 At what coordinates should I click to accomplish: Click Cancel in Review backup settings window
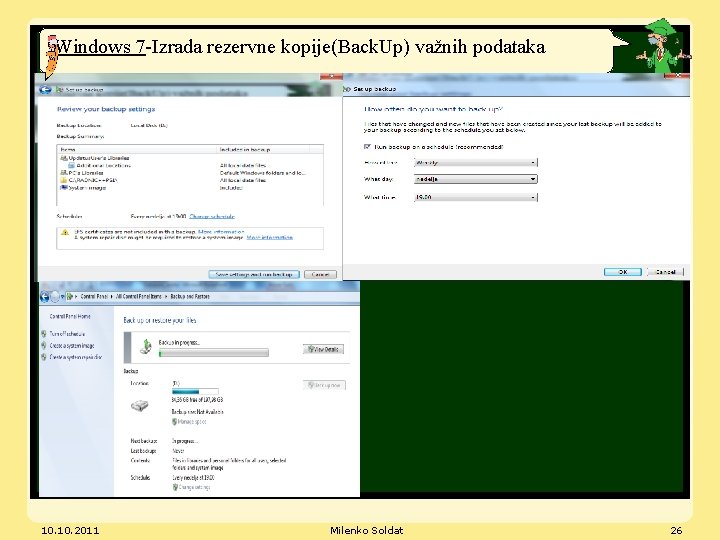tap(320, 274)
